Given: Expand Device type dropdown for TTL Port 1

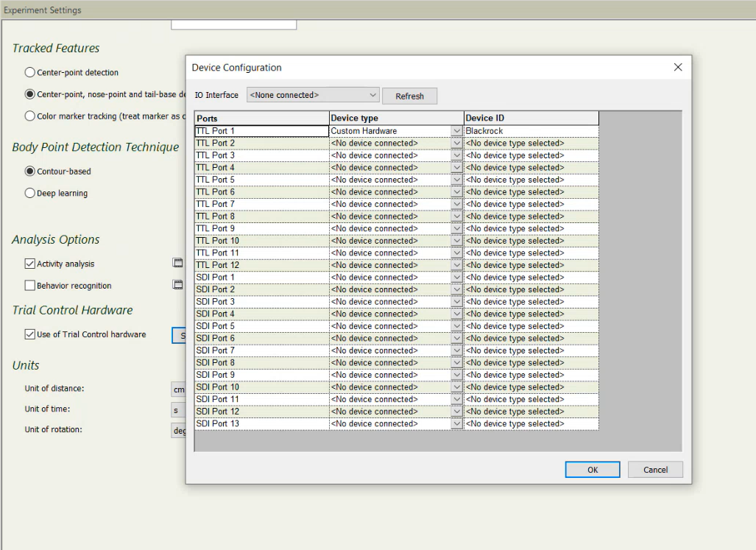Looking at the screenshot, I should point(456,131).
